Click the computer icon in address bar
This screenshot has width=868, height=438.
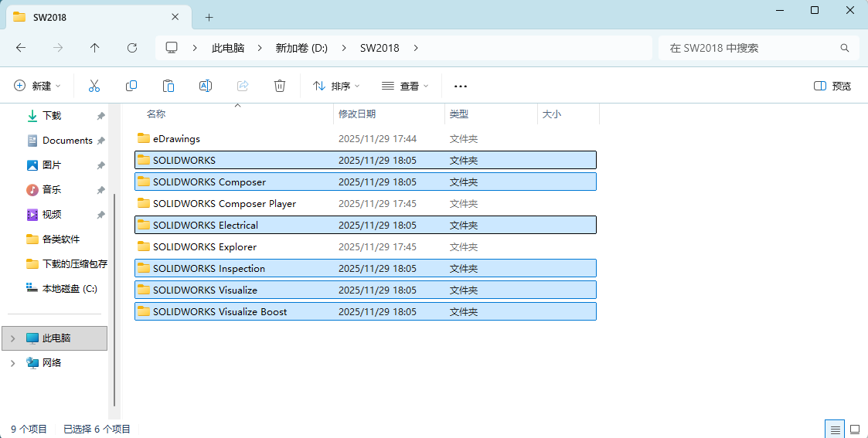click(172, 48)
